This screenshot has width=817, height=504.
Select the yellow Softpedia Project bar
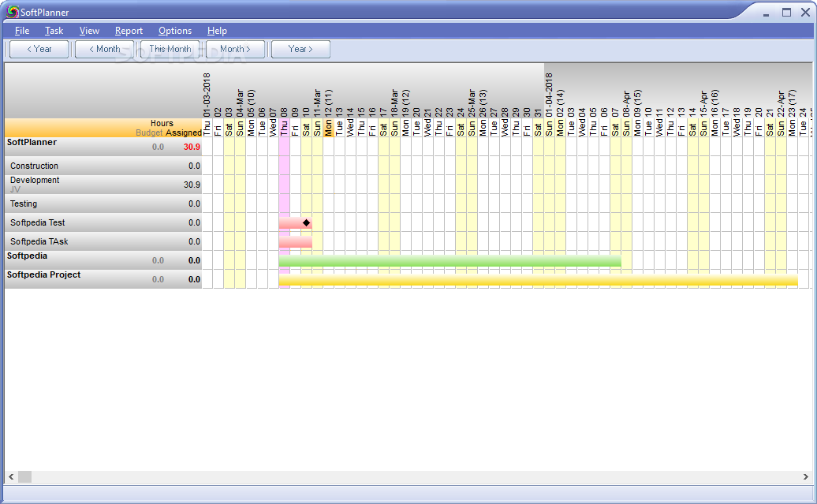point(539,280)
